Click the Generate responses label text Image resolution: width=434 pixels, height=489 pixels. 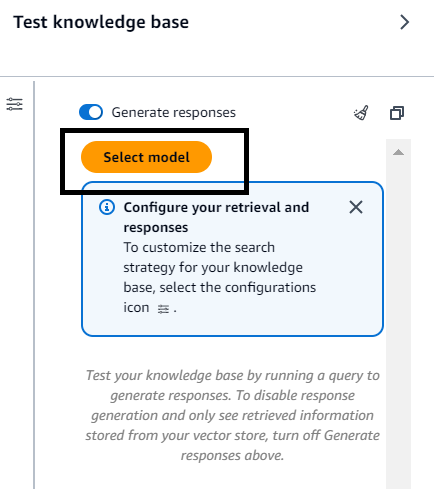point(174,113)
